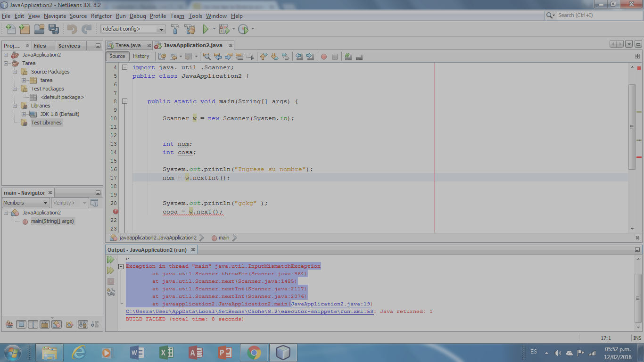Click the Clean and Build broom icon
The width and height of the screenshot is (644, 362).
tap(190, 29)
